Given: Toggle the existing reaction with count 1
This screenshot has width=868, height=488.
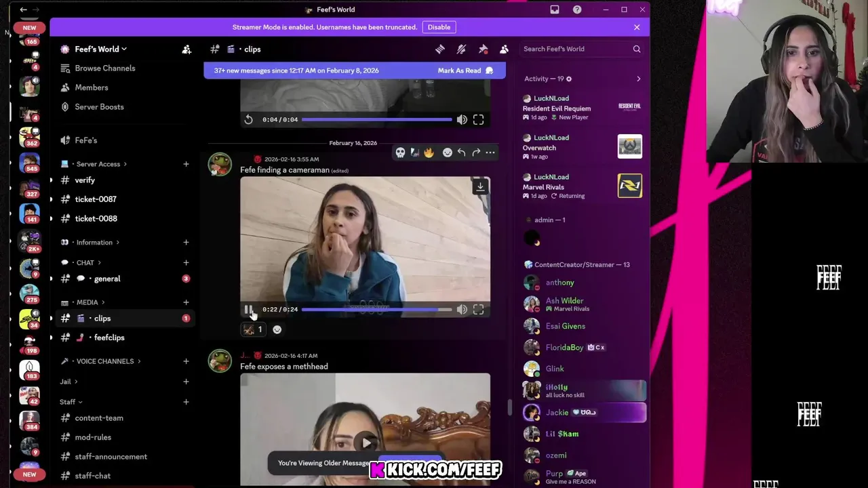Looking at the screenshot, I should tap(253, 329).
